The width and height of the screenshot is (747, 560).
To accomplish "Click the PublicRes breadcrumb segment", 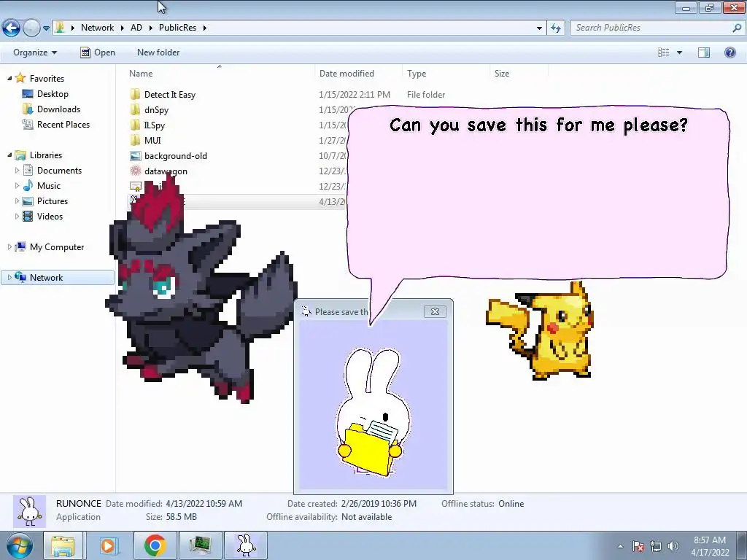I will tap(178, 28).
